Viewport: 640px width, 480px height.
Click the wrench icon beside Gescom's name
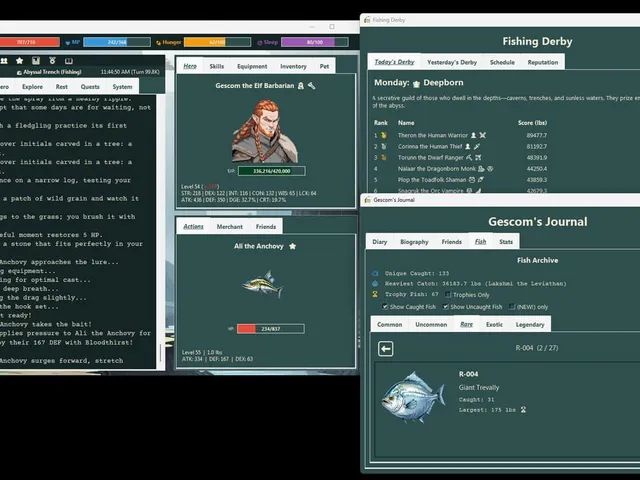(x=311, y=86)
